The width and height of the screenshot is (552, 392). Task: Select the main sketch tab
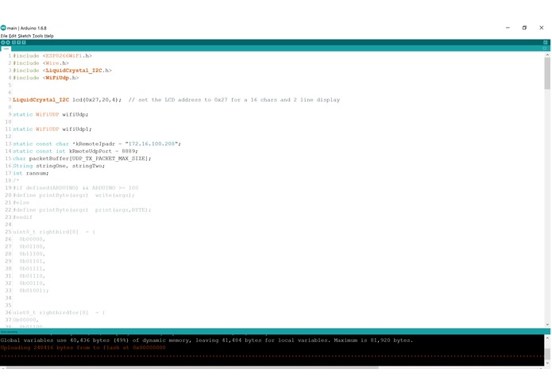click(x=6, y=48)
